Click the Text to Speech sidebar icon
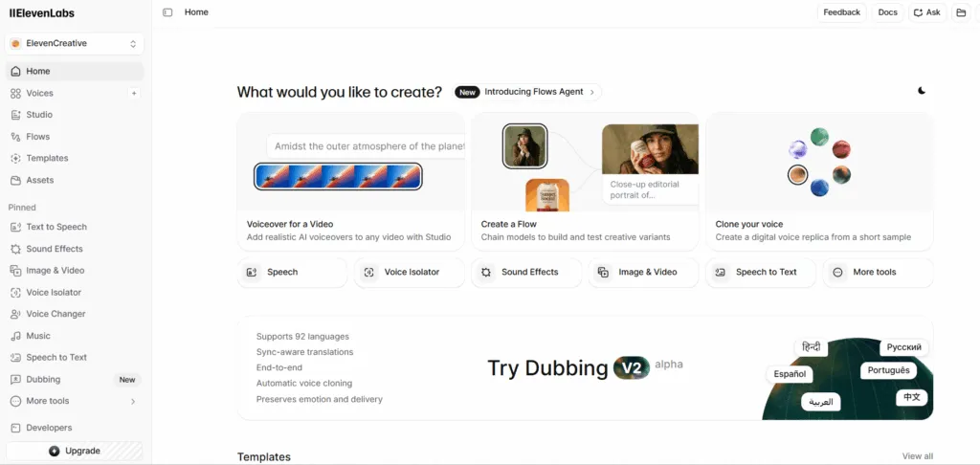This screenshot has width=980, height=465. tap(15, 227)
